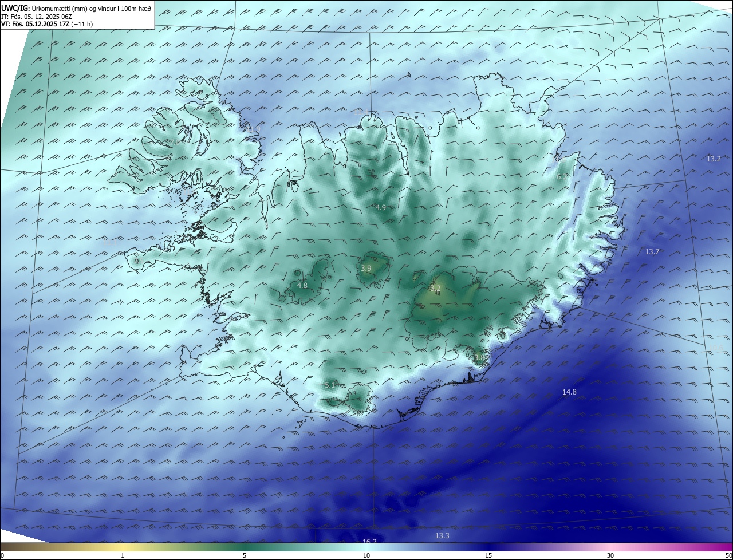
Task: Click the 50 tick label on the colorbar
Action: click(x=728, y=556)
